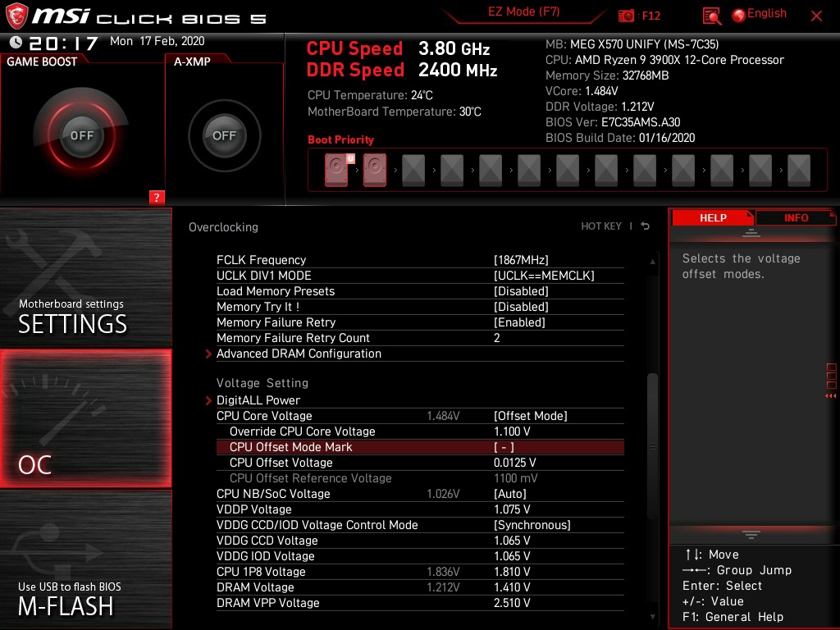Close the BIOS with the red X
This screenshot has height=630, width=840.
816,16
